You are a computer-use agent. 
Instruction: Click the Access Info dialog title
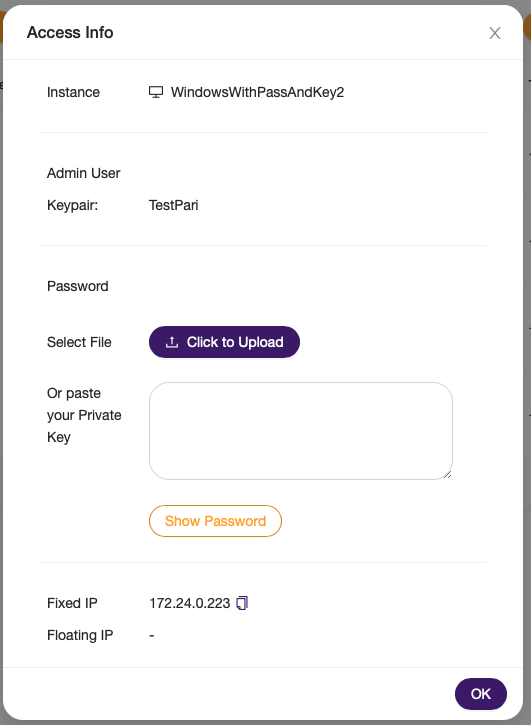point(70,32)
